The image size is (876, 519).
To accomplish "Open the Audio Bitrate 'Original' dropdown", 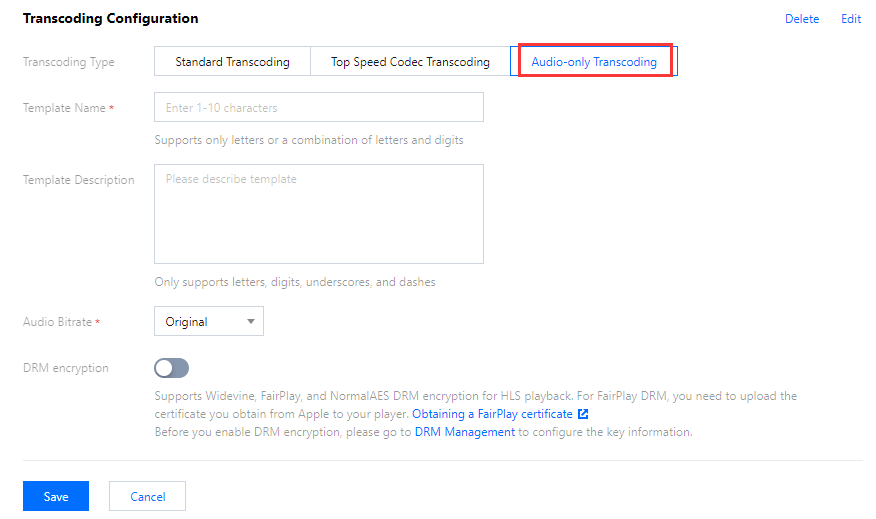I will point(208,322).
